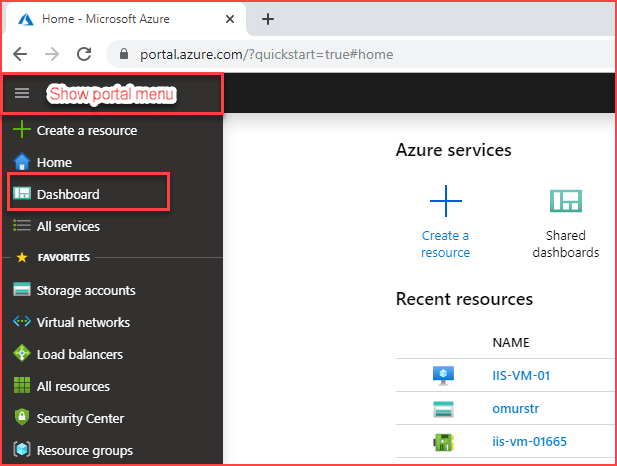The height and width of the screenshot is (466, 617).
Task: Click the browser address bar URL
Action: 266,54
